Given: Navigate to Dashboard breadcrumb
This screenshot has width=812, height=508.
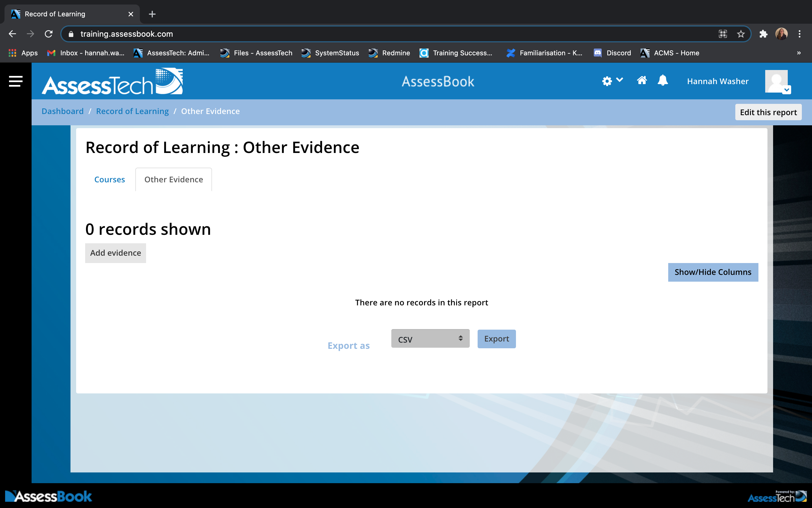Looking at the screenshot, I should [62, 111].
